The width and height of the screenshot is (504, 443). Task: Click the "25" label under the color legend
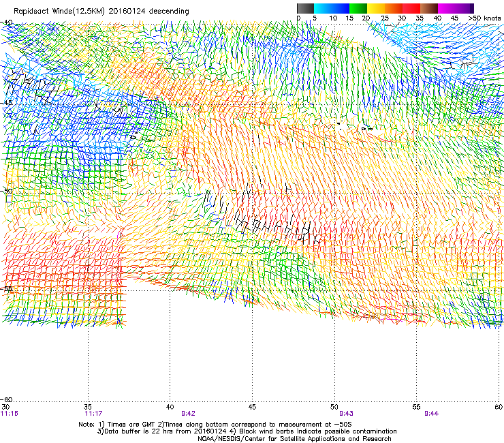tap(384, 18)
